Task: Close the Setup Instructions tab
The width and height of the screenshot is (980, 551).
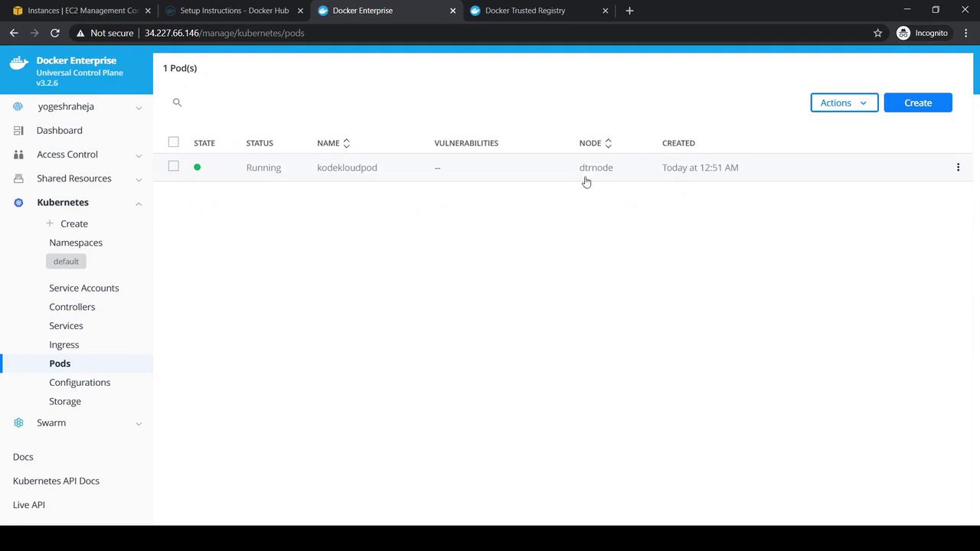Action: (x=300, y=11)
